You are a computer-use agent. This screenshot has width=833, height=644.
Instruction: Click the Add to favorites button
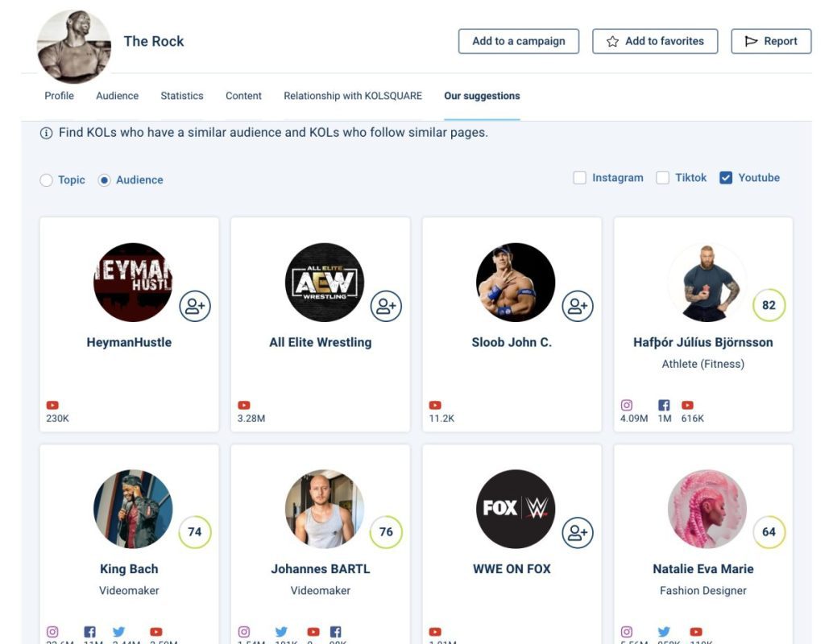tap(655, 40)
